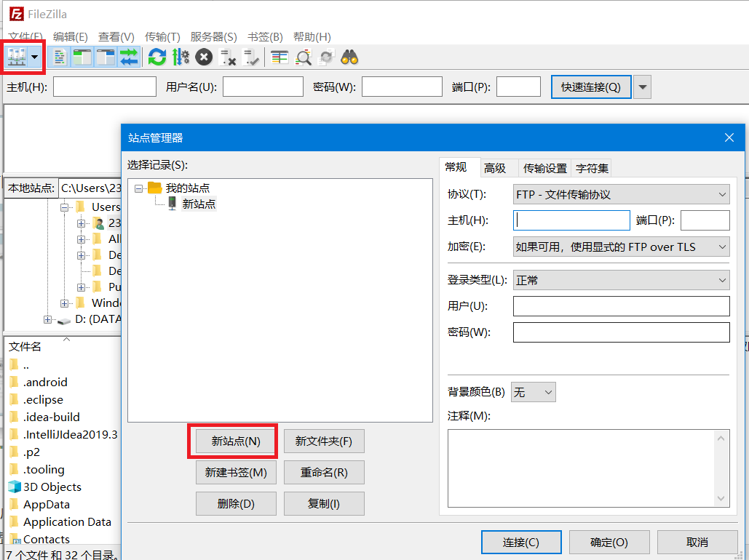Open the Site Manager dropdown arrow

point(34,57)
